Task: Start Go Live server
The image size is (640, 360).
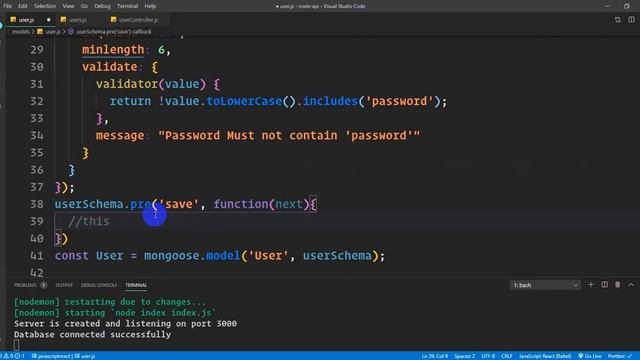Action: point(590,356)
